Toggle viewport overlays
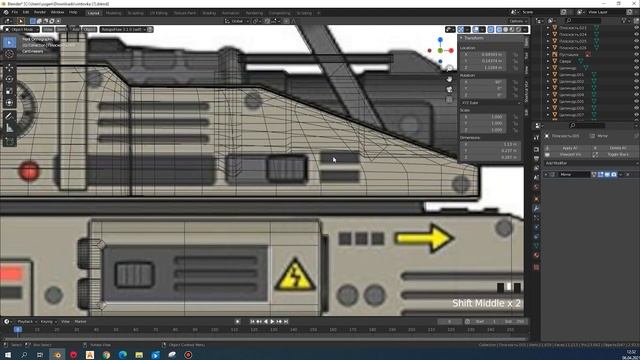The height and width of the screenshot is (360, 640). point(476,29)
